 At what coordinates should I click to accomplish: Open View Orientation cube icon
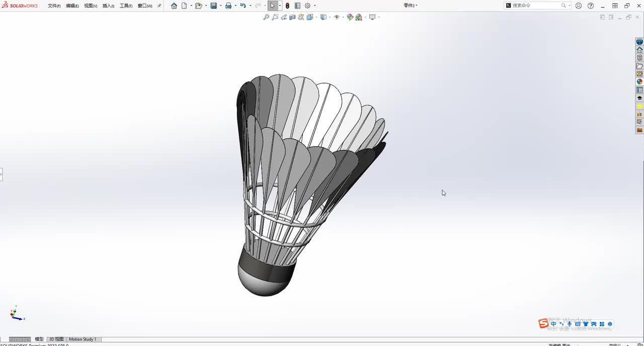pos(310,17)
